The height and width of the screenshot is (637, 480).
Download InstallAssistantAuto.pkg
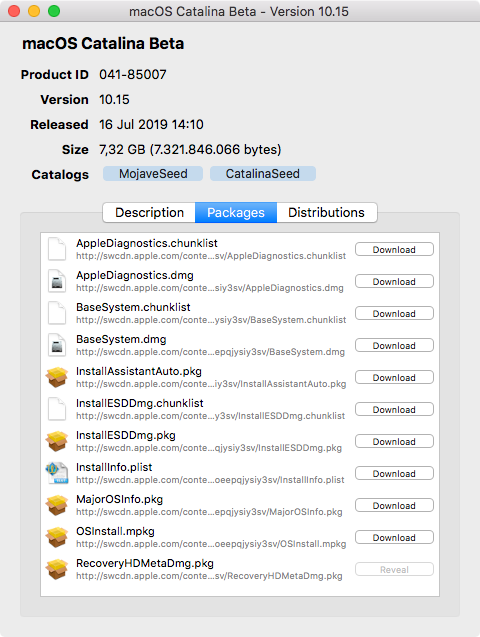(x=394, y=378)
